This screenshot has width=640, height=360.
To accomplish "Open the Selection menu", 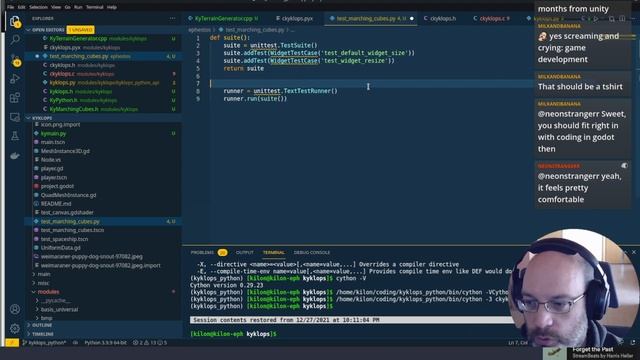I will [x=38, y=7].
